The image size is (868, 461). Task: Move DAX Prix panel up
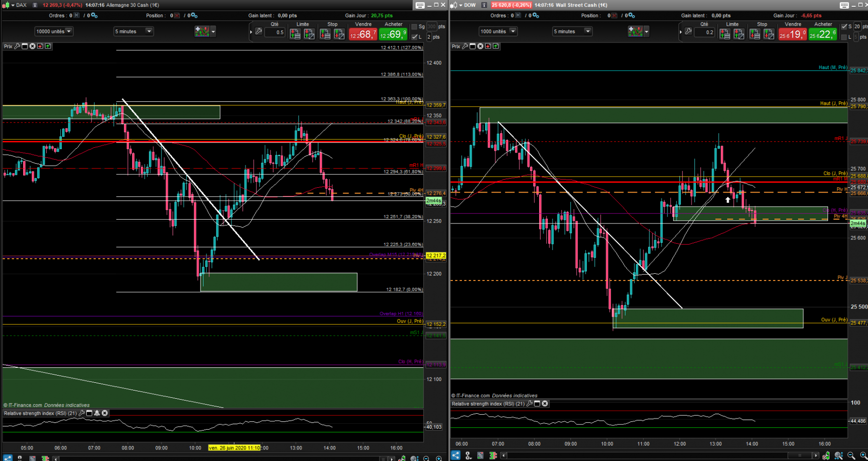pyautogui.click(x=48, y=46)
